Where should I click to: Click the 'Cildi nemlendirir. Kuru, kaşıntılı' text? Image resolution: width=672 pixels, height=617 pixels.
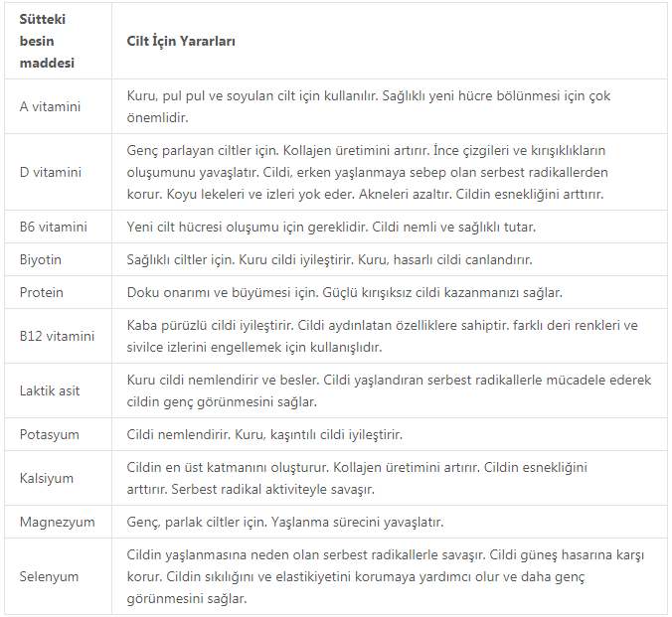pyautogui.click(x=264, y=434)
